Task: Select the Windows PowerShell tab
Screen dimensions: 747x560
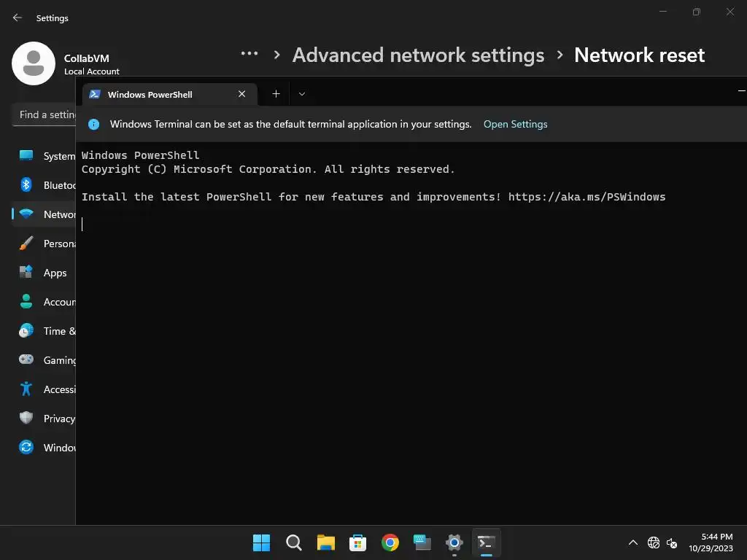Action: [169, 94]
